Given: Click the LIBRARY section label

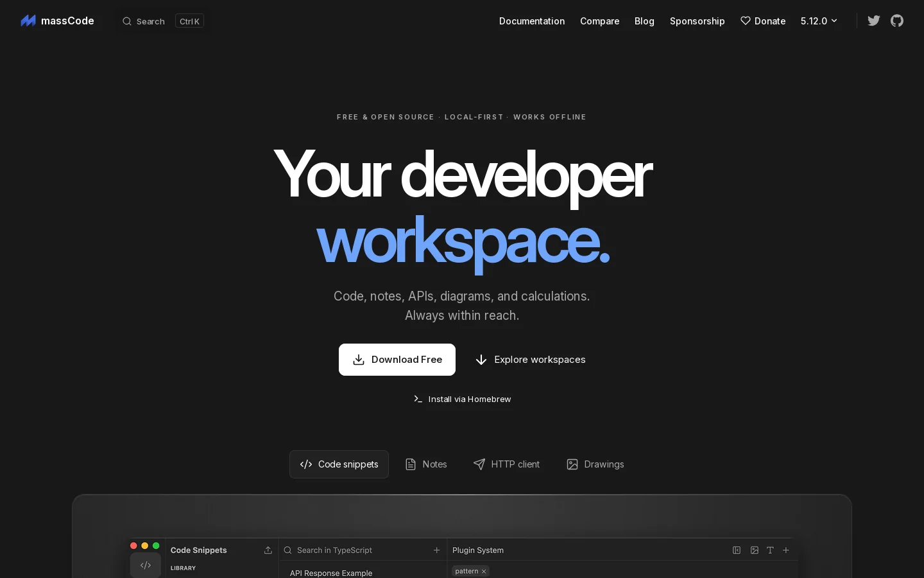Looking at the screenshot, I should (x=184, y=568).
